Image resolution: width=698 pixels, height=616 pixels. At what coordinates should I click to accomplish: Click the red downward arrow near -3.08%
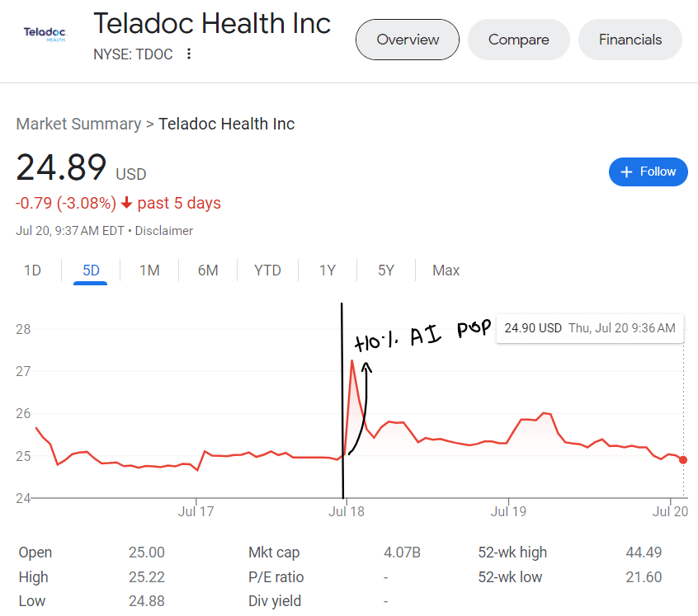128,203
